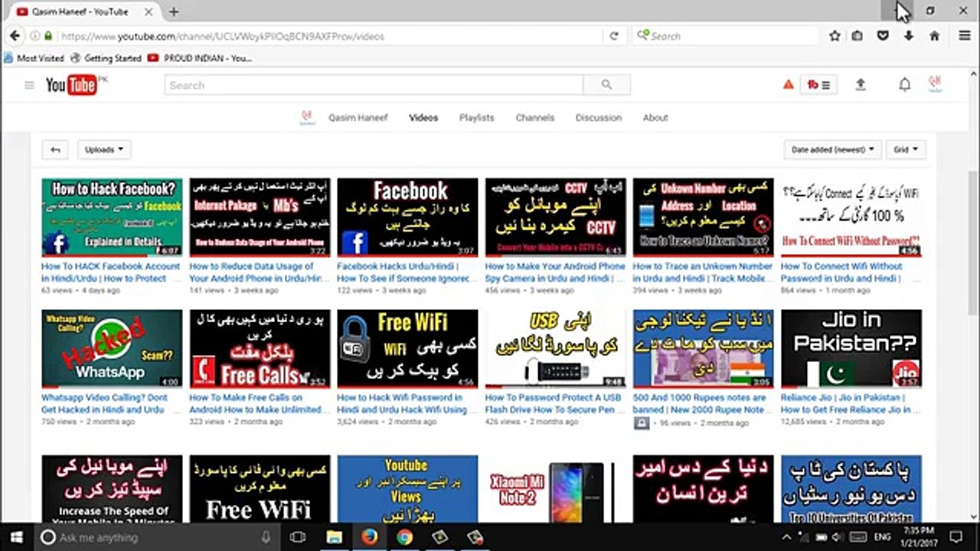This screenshot has width=980, height=551.
Task: Click Cortana Ask me anything box
Action: (x=157, y=537)
